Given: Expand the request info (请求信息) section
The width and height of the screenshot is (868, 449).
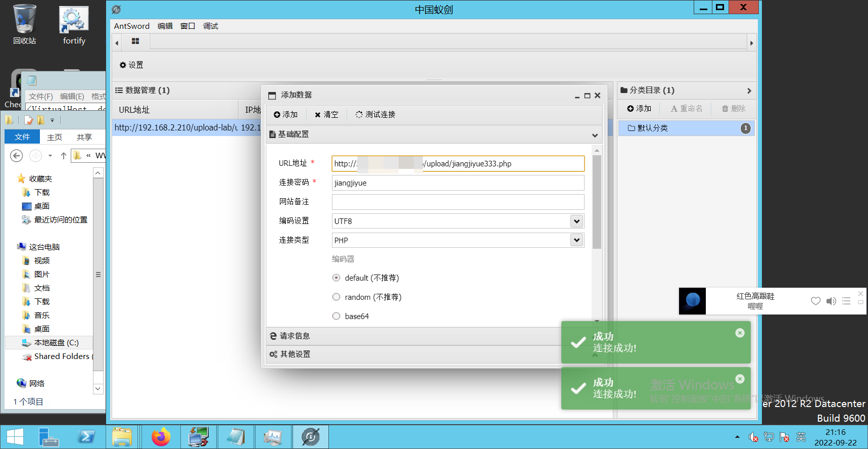Looking at the screenshot, I should coord(295,336).
